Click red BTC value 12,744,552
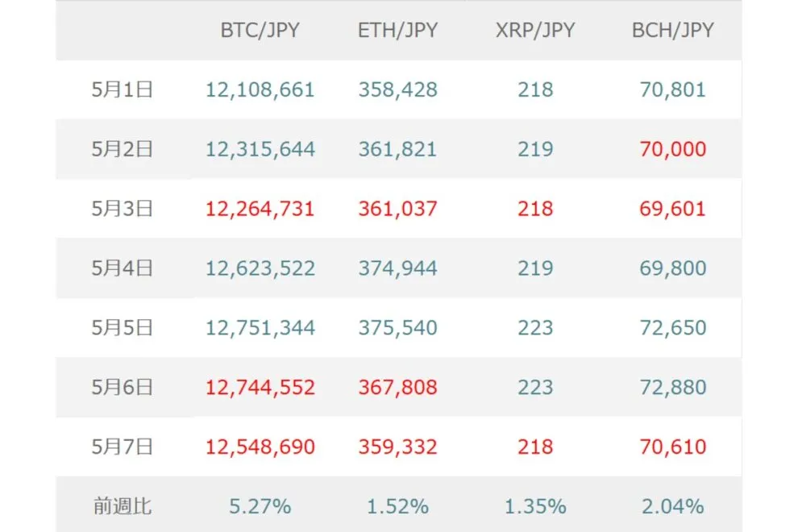 point(260,388)
